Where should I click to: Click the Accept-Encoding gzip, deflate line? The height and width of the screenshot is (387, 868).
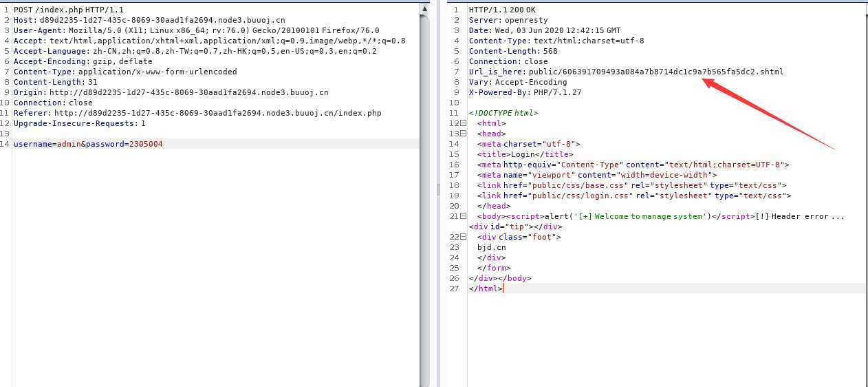coord(83,61)
